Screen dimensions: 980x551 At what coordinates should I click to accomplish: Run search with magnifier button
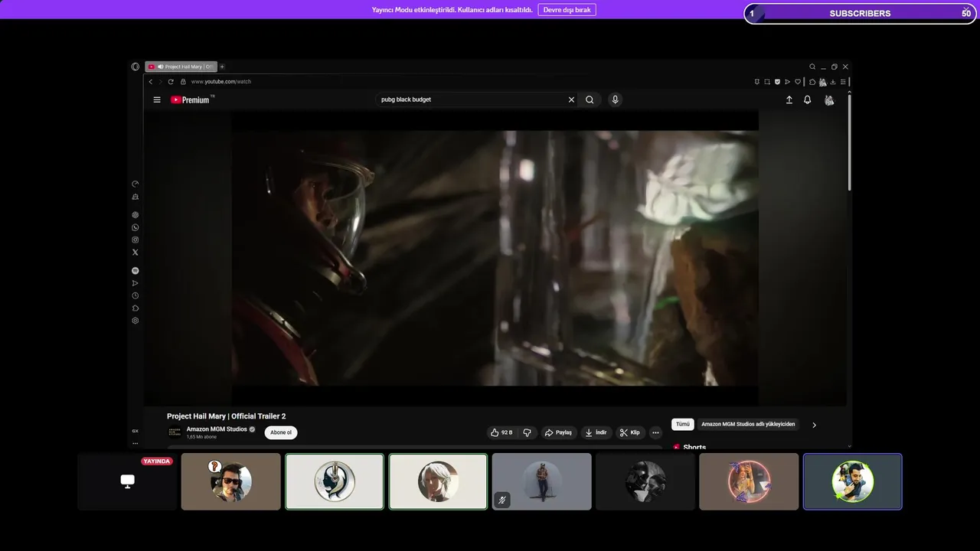tap(590, 99)
